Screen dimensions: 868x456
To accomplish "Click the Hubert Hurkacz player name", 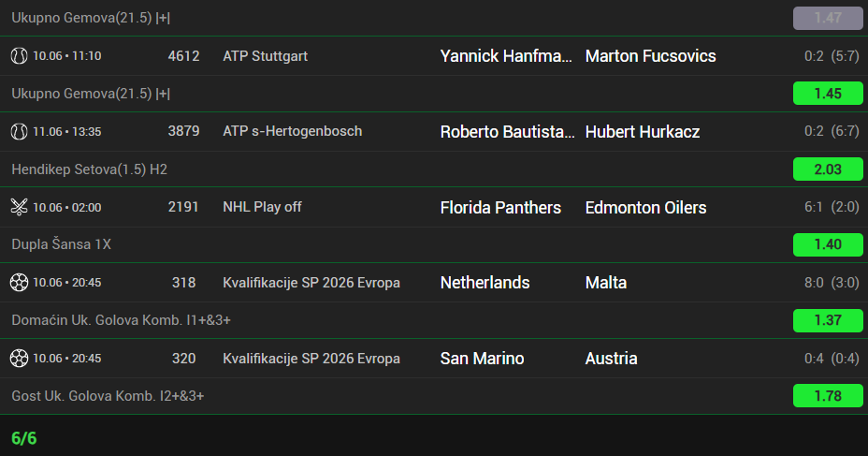I will [643, 132].
